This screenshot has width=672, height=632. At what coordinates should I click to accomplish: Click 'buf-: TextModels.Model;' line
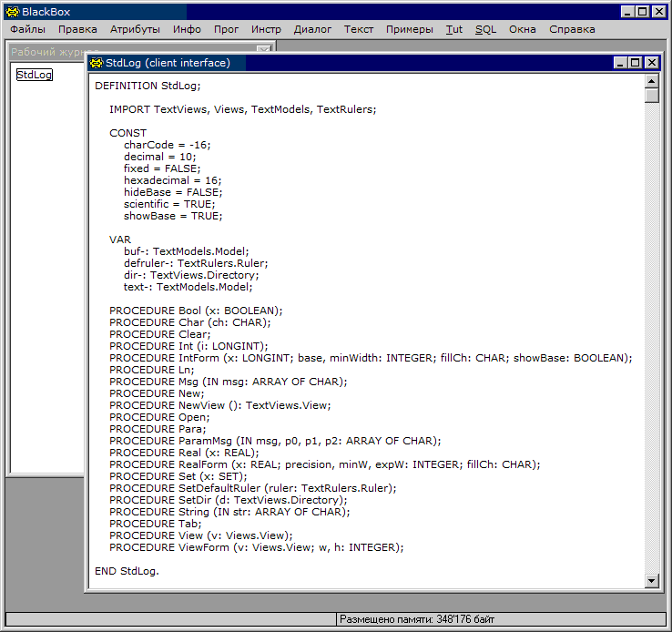pos(187,251)
